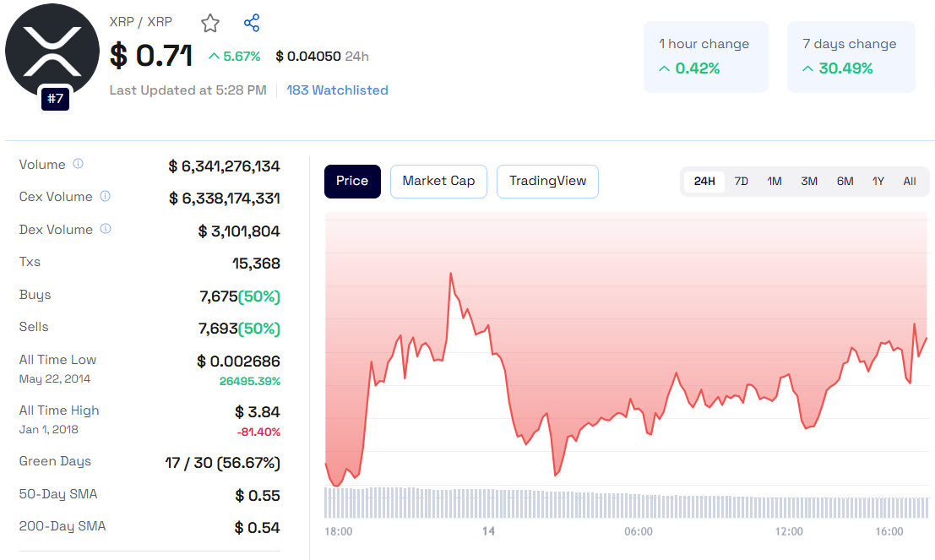Click the share icon
The width and height of the screenshot is (935, 560).
click(x=252, y=24)
